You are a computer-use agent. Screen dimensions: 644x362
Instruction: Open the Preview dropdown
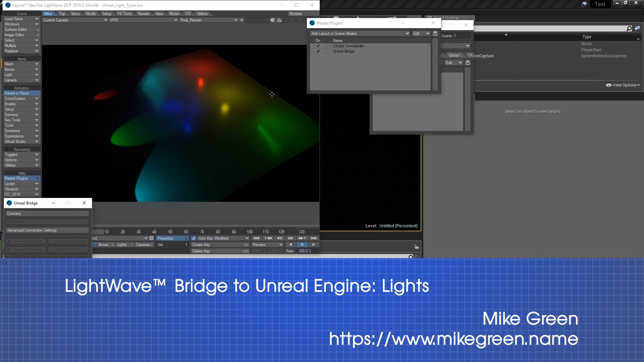click(267, 245)
